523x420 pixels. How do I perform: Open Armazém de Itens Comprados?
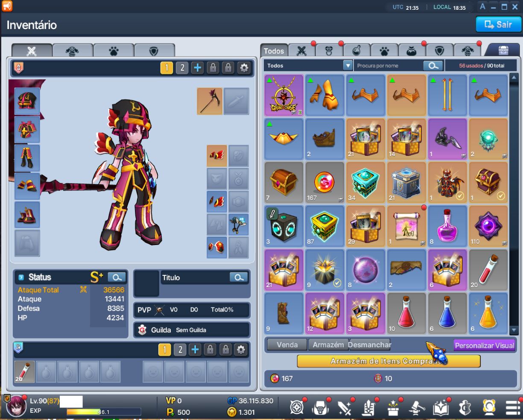click(389, 361)
